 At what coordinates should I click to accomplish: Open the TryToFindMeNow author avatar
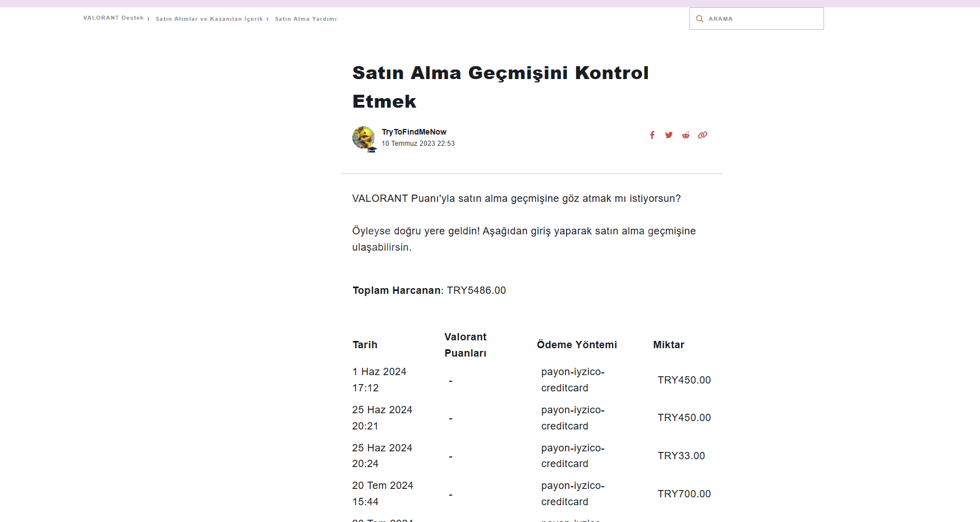(363, 137)
